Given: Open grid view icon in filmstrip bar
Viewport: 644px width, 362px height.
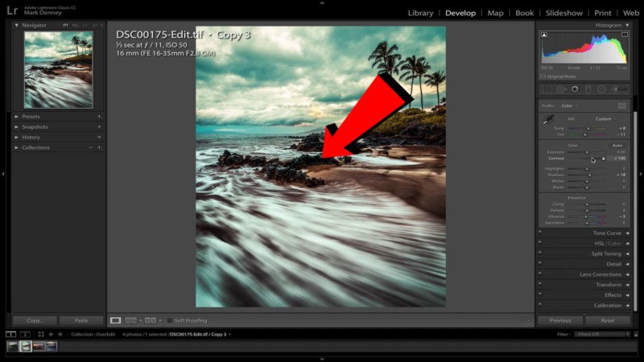Looking at the screenshot, I should [x=40, y=334].
